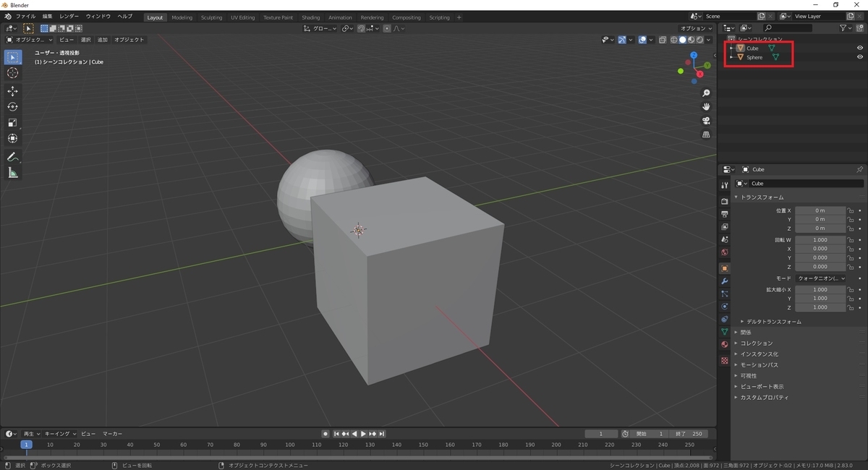The height and width of the screenshot is (470, 868).
Task: Choose the Scale tool
Action: 13,123
